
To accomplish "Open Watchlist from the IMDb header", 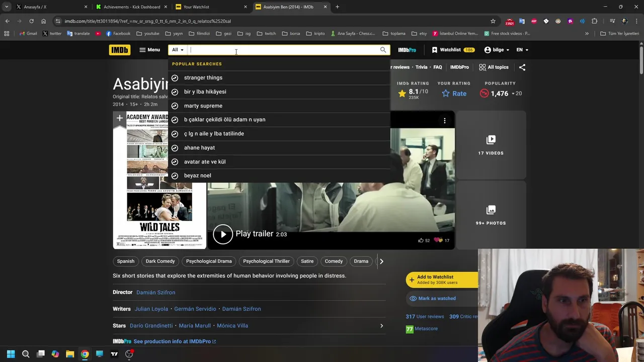I will 453,50.
